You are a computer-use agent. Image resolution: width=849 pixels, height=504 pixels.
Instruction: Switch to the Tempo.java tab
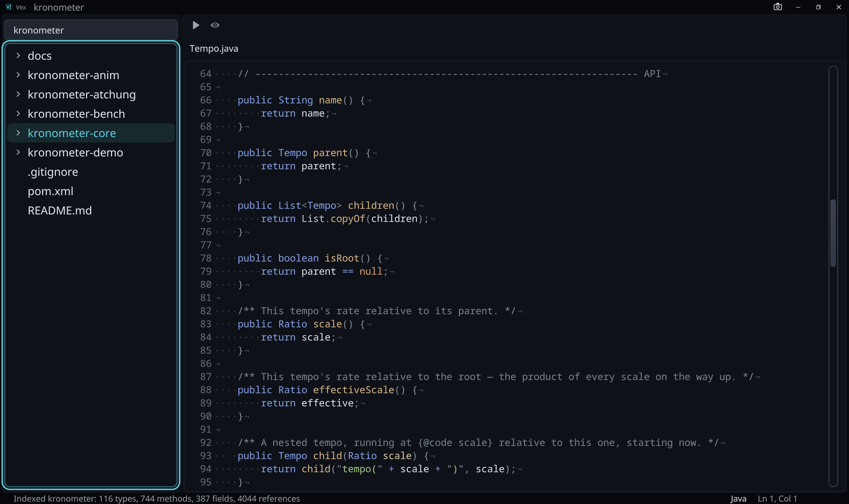(x=214, y=49)
